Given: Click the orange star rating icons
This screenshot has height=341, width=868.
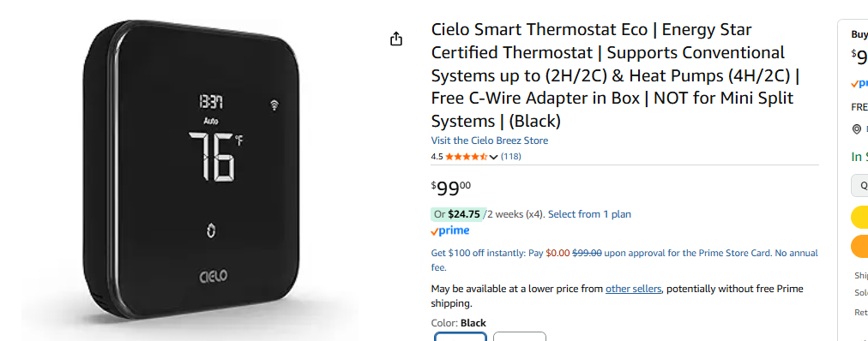Looking at the screenshot, I should coord(466,157).
